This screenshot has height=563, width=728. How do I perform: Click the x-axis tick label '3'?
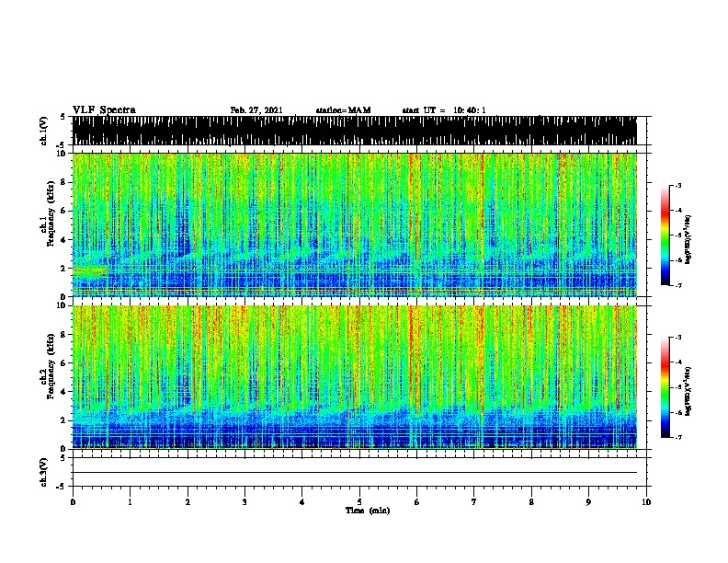(x=245, y=502)
